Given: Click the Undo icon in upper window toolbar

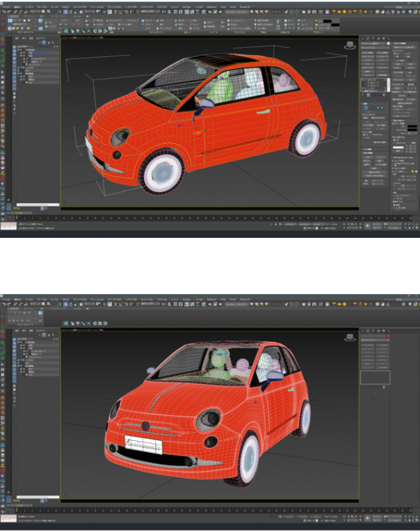Looking at the screenshot, I should tap(5, 12).
